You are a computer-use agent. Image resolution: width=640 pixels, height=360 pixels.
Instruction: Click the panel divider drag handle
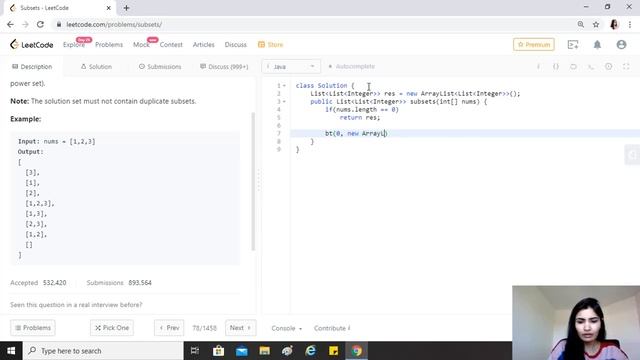tap(259, 180)
